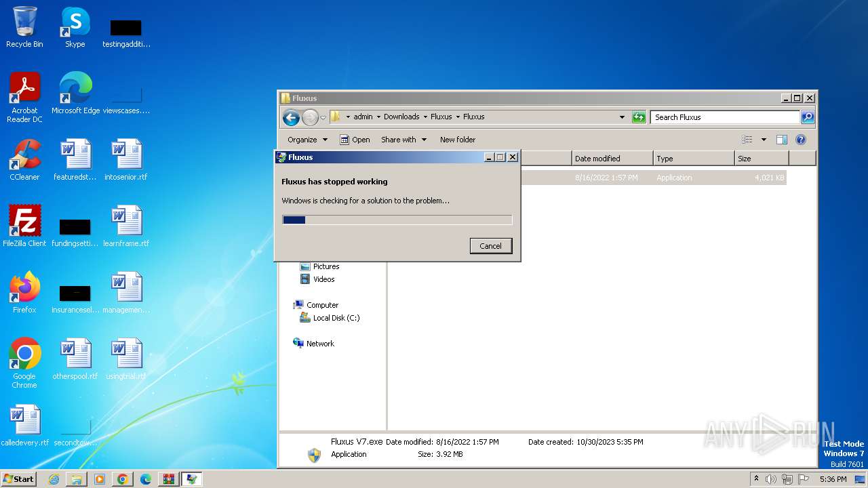Image resolution: width=868 pixels, height=488 pixels.
Task: Sort by the Date modified column header
Action: (612, 159)
